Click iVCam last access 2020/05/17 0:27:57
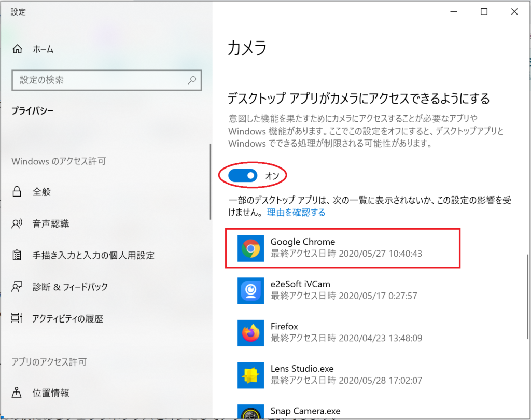The width and height of the screenshot is (531, 420). click(344, 296)
